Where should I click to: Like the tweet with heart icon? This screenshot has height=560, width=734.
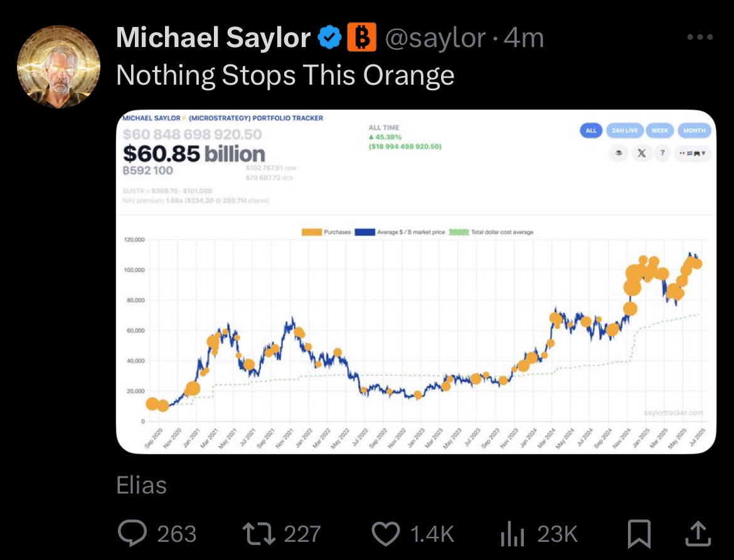[x=385, y=534]
